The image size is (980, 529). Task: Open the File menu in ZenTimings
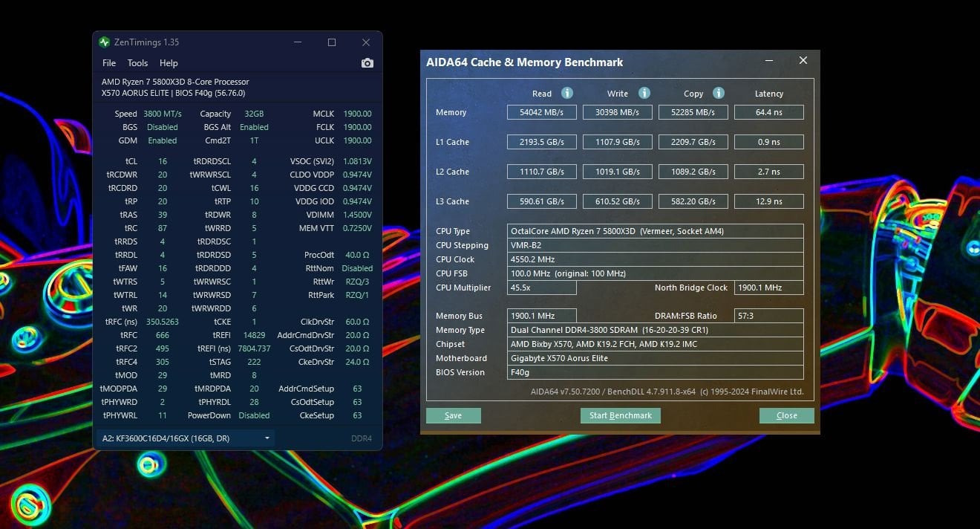109,63
